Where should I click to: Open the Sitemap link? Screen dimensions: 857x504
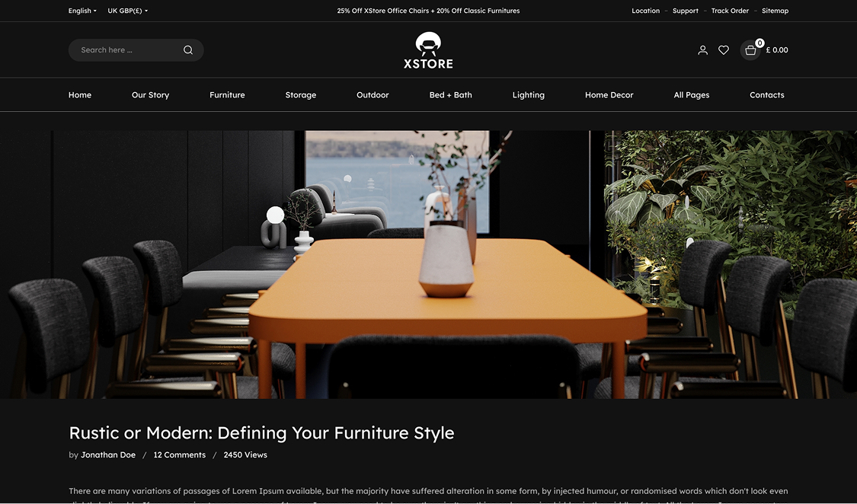pos(775,11)
